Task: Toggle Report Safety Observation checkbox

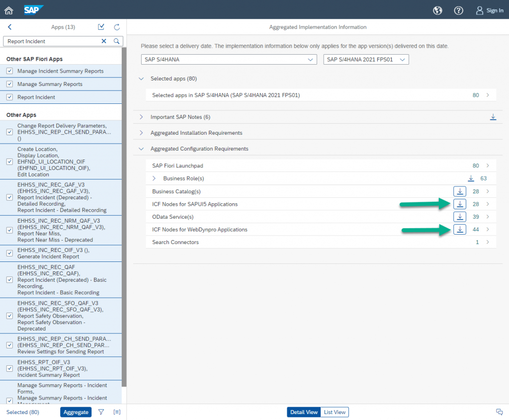Action: pyautogui.click(x=10, y=316)
